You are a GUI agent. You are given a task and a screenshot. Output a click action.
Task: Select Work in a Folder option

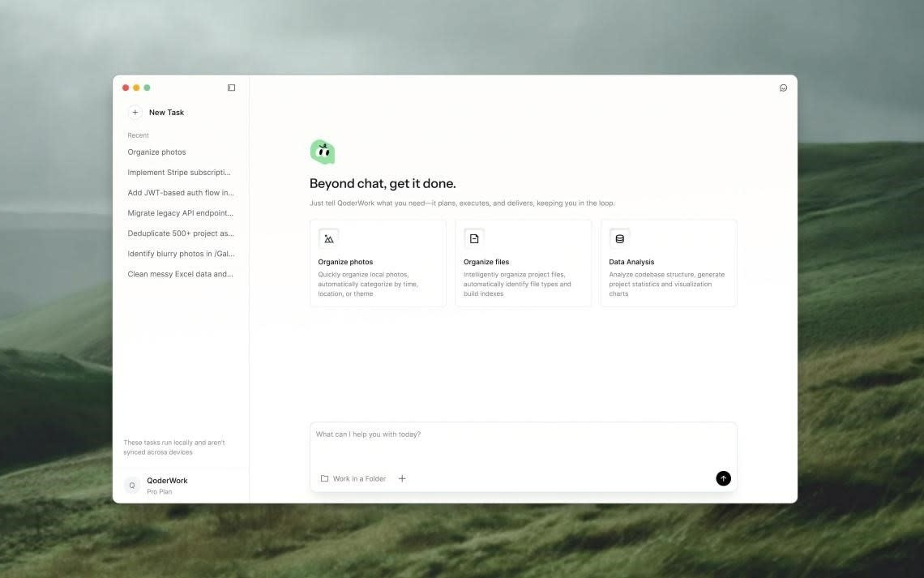click(x=353, y=478)
